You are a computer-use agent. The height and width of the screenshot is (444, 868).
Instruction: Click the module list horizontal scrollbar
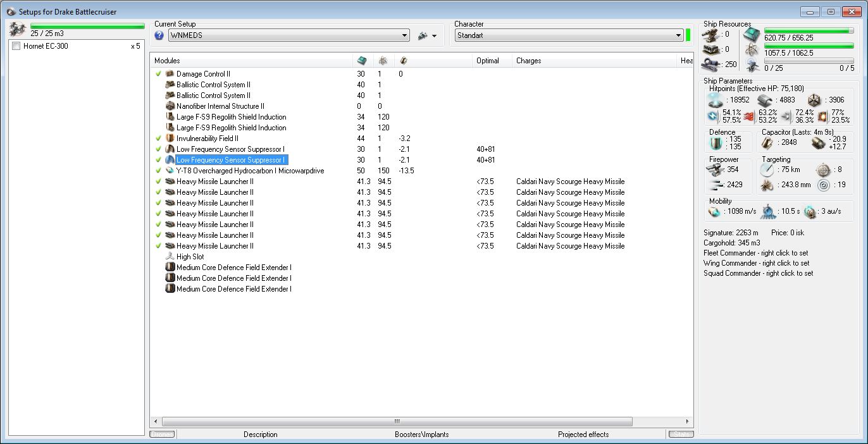[397, 421]
